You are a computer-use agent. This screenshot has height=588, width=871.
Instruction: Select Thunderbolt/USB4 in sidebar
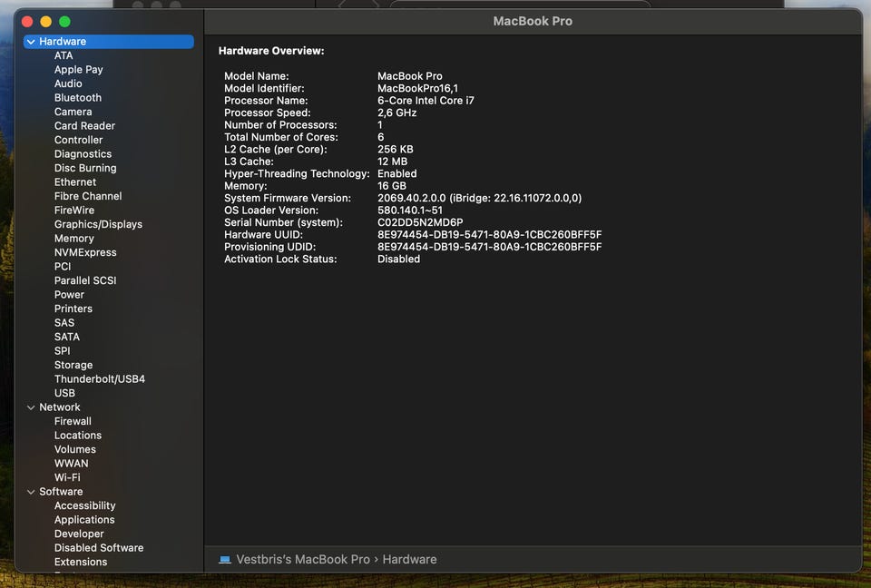coord(99,379)
